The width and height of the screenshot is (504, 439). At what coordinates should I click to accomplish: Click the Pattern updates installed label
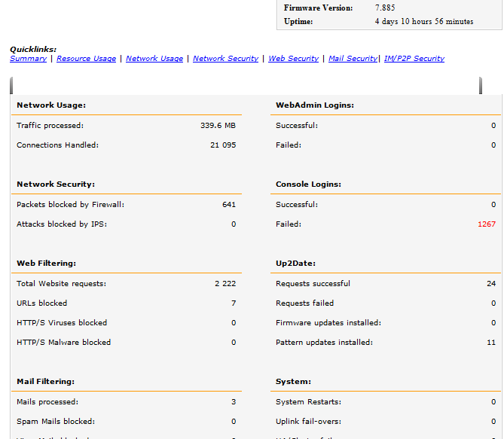323,343
